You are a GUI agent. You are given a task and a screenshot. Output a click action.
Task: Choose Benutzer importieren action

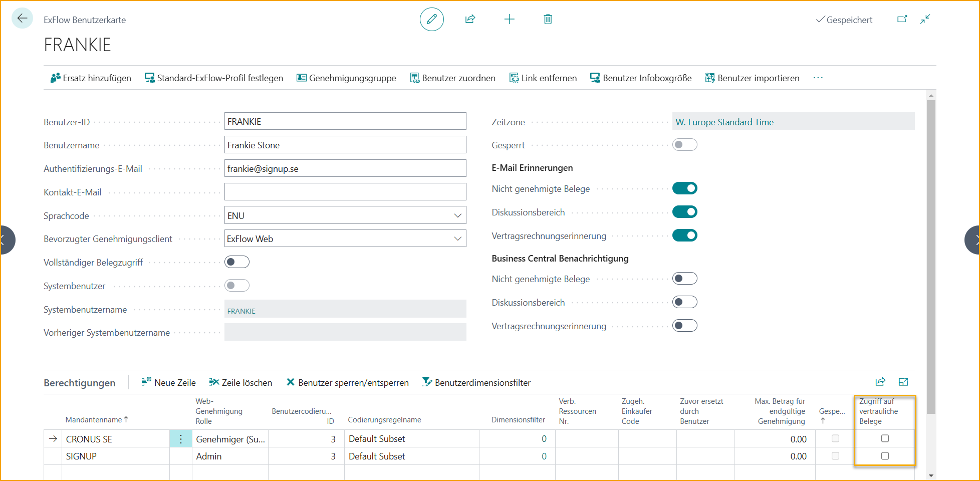[752, 78]
